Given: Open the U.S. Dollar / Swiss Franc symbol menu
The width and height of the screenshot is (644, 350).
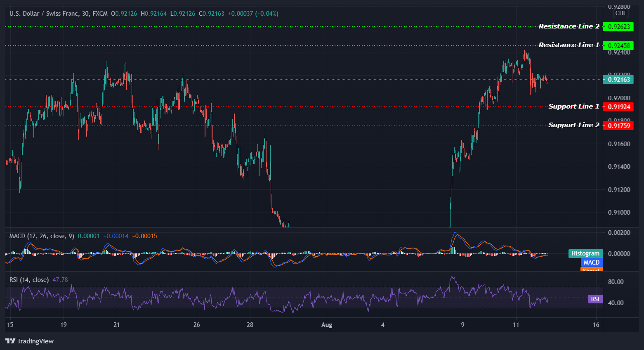Looking at the screenshot, I should point(45,13).
